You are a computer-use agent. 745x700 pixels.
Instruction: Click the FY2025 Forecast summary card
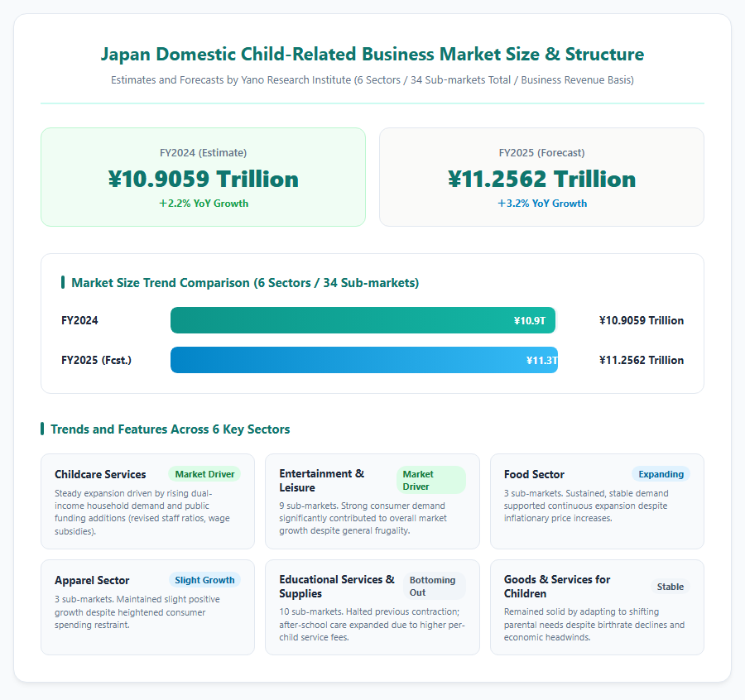(x=541, y=177)
